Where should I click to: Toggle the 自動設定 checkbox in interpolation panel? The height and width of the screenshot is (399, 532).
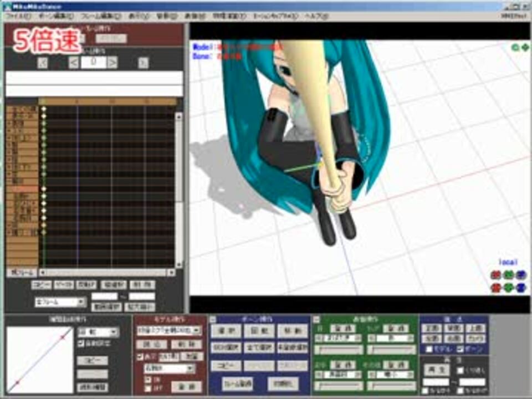81,344
